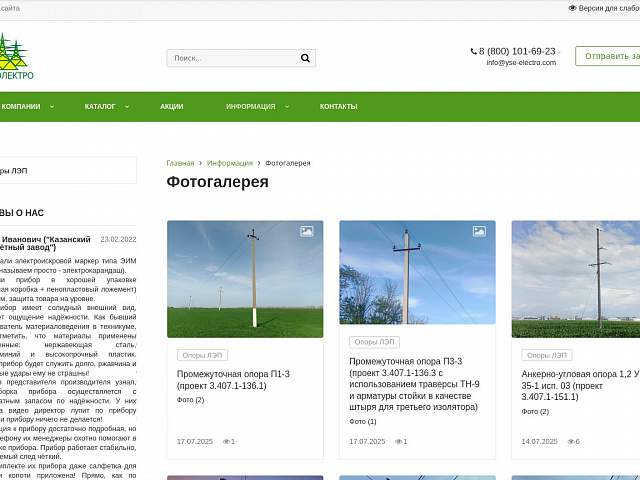Click review date 23.02.2022
This screenshot has width=640, height=480.
click(x=118, y=239)
